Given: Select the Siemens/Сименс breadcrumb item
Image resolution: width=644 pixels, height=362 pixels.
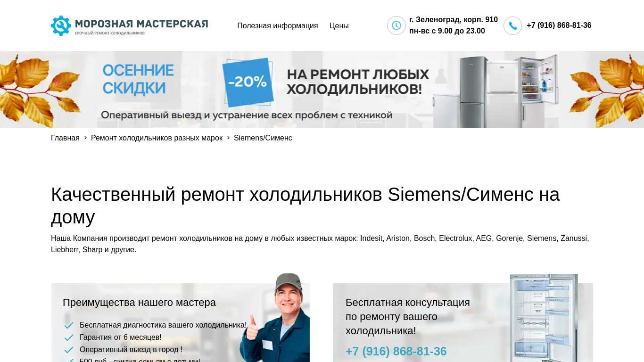Looking at the screenshot, I should click(x=263, y=138).
